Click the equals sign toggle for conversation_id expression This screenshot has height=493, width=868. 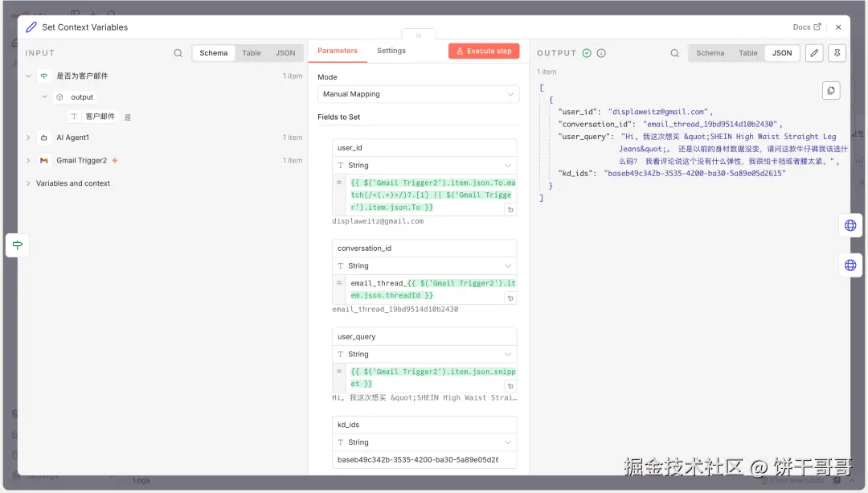pyautogui.click(x=339, y=282)
